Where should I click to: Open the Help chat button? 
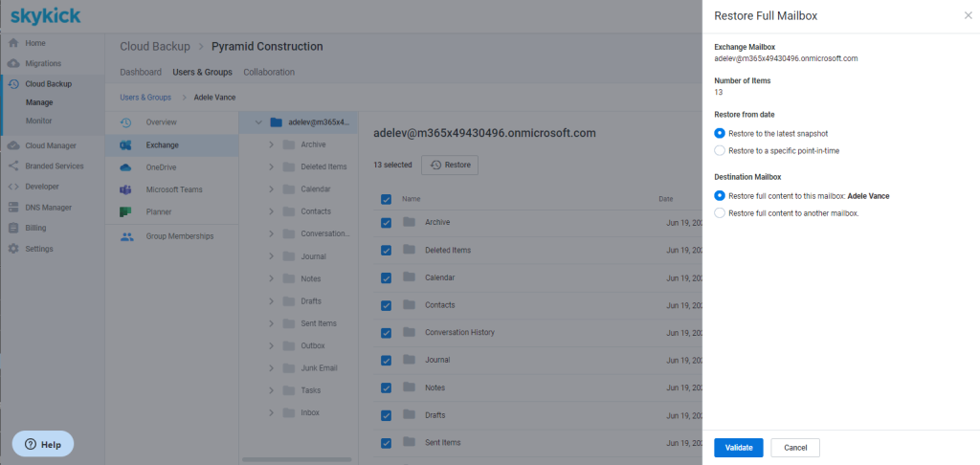pos(43,444)
